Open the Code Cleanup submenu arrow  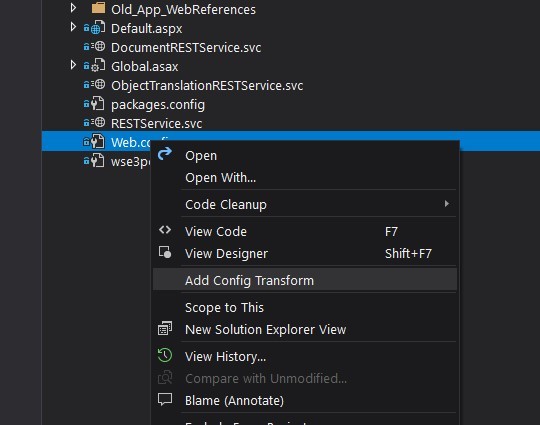[x=447, y=204]
